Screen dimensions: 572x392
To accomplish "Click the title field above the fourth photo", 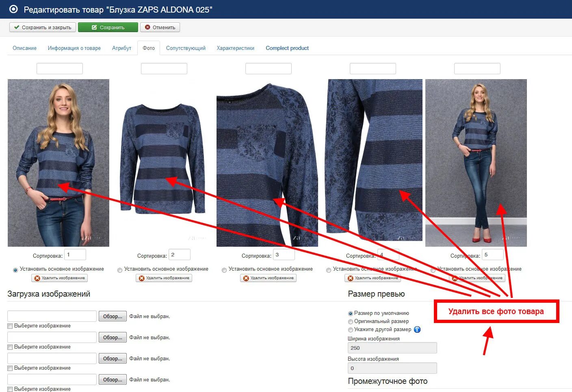I will tap(373, 69).
